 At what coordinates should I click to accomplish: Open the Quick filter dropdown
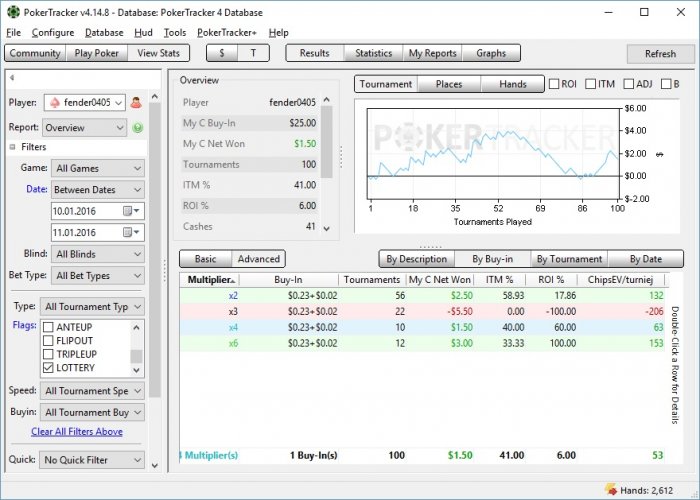tap(91, 460)
